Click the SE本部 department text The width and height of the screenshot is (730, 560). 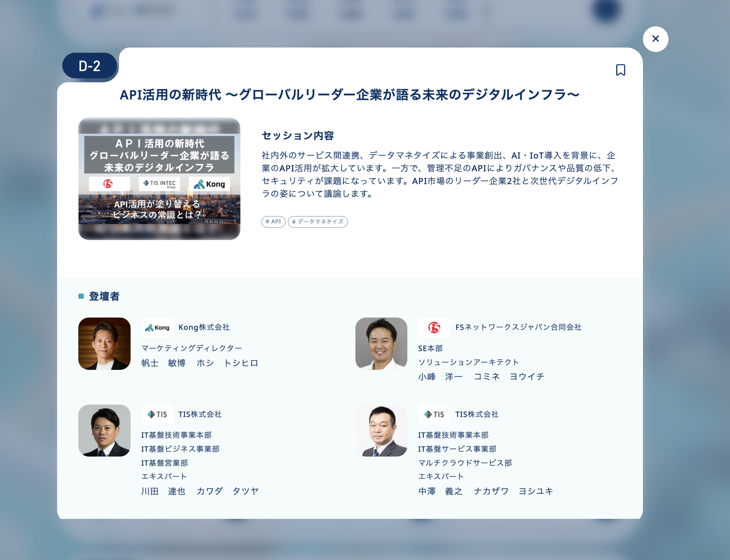coord(430,348)
